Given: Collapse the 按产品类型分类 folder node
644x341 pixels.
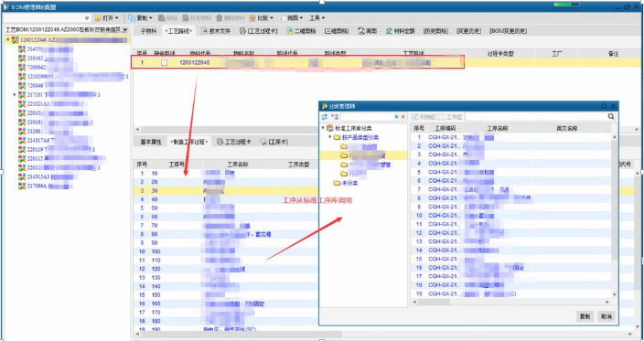Looking at the screenshot, I should pos(330,137).
